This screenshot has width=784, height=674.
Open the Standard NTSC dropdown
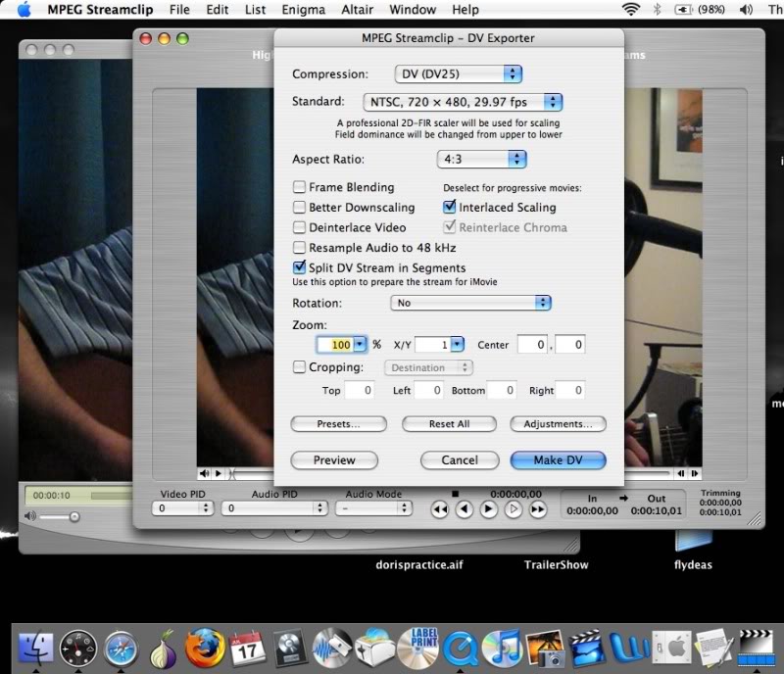pyautogui.click(x=463, y=102)
